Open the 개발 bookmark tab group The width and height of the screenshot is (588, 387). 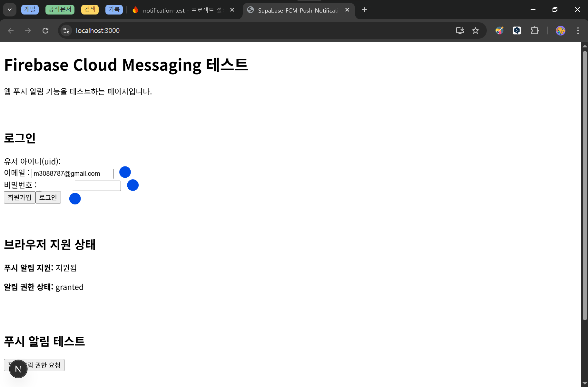[x=30, y=10]
